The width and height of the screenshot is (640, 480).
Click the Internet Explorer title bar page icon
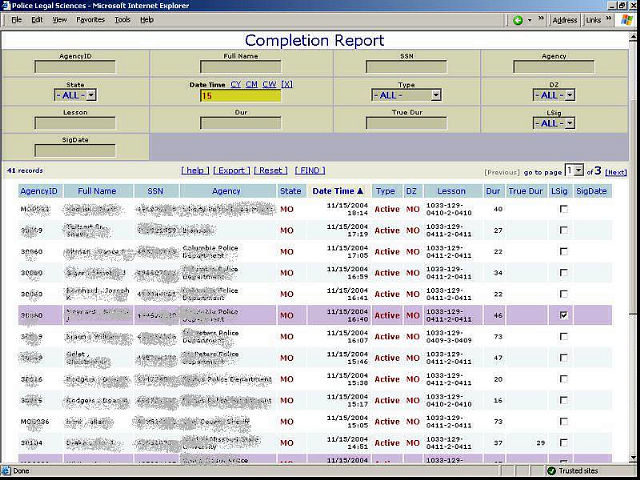(x=6, y=5)
